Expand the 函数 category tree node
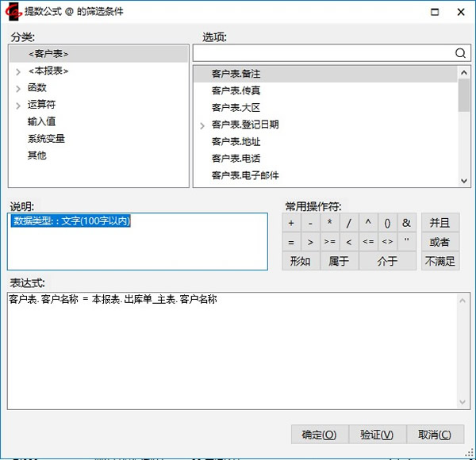476x460 pixels. pyautogui.click(x=18, y=88)
